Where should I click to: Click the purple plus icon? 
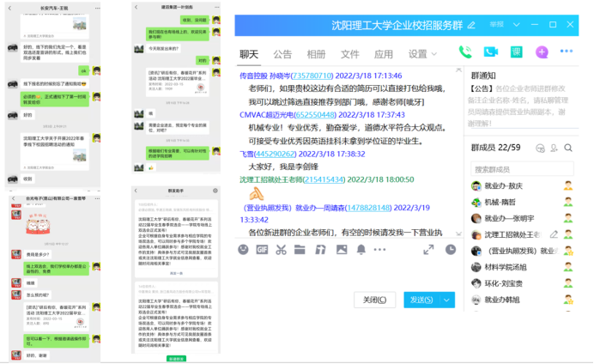point(542,52)
